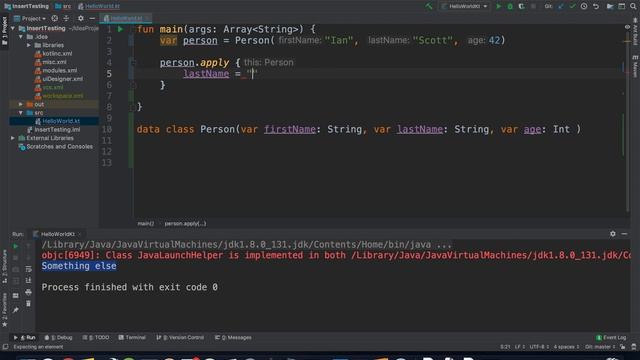Click the run gutter arrow beside line 1
The height and width of the screenshot is (360, 640).
pyautogui.click(x=120, y=29)
